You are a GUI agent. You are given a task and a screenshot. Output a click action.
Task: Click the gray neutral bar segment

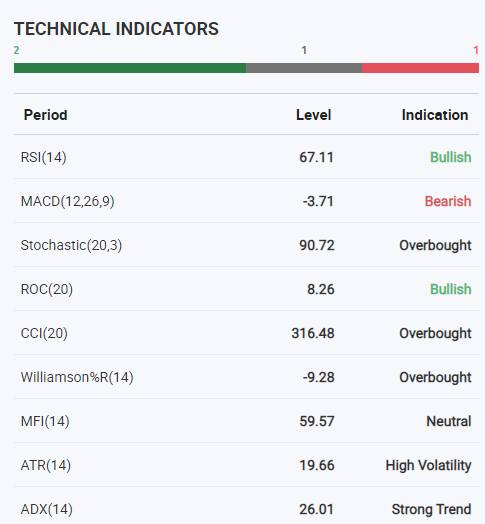point(304,68)
